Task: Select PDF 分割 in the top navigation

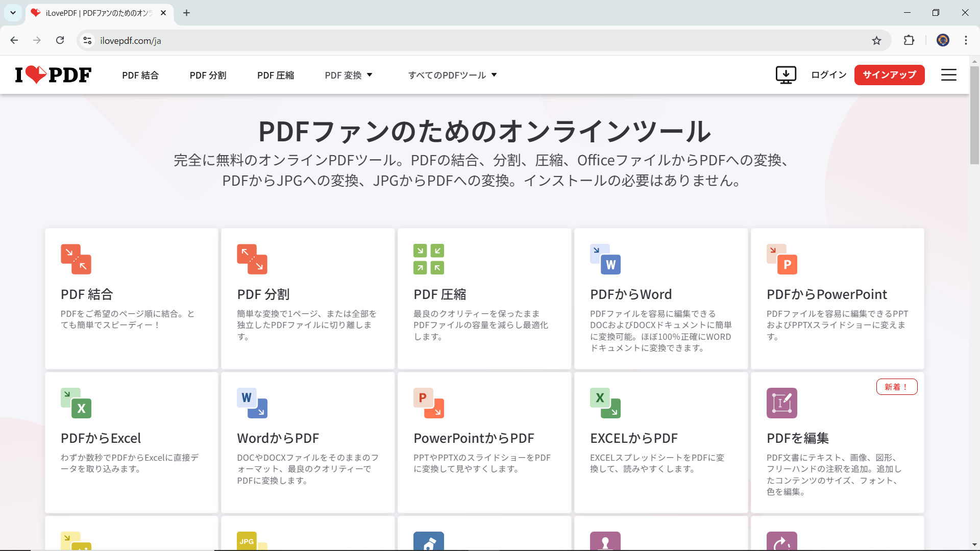Action: (208, 75)
